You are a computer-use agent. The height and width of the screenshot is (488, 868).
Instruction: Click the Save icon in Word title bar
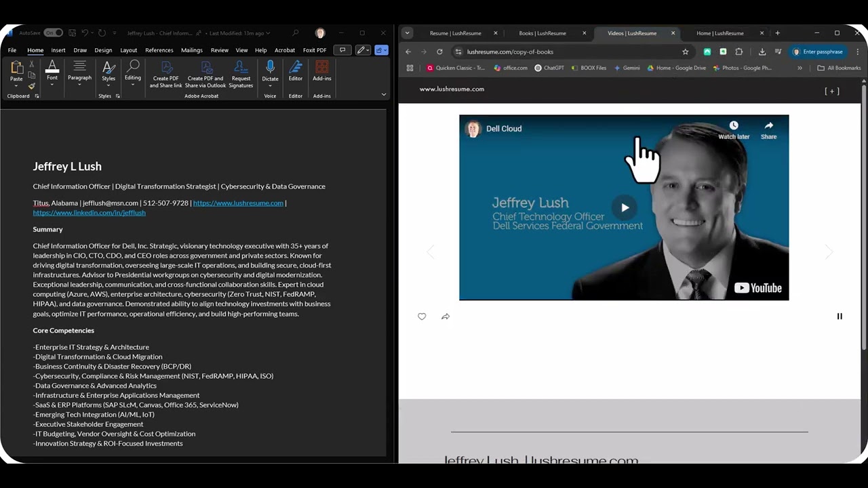coord(71,33)
